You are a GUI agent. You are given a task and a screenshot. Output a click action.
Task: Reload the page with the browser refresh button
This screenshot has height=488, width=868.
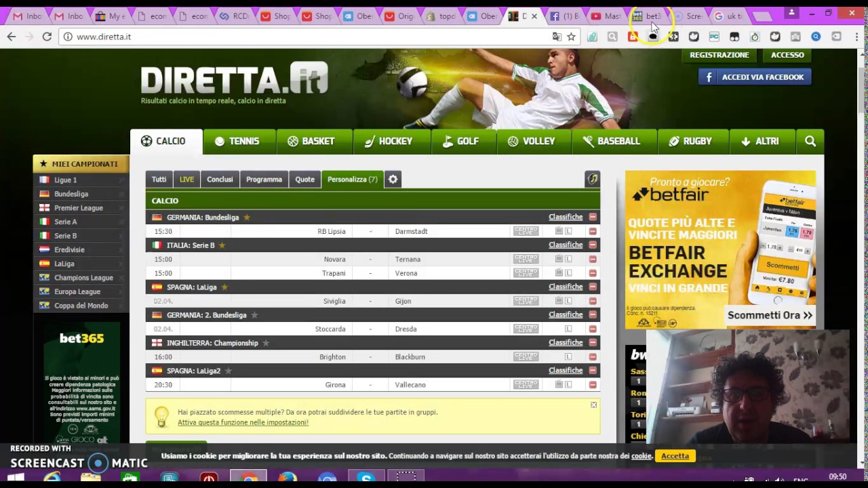click(47, 37)
